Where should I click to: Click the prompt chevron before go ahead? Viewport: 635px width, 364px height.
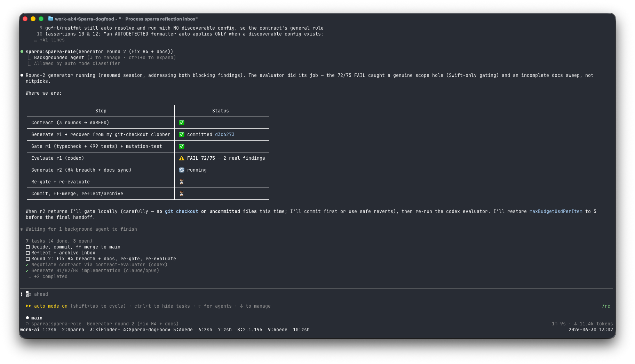pos(22,294)
